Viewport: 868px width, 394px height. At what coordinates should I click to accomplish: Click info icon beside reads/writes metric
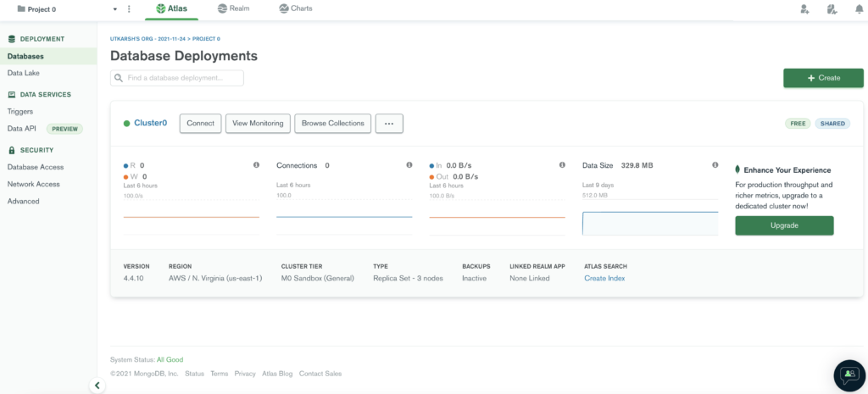tap(256, 165)
